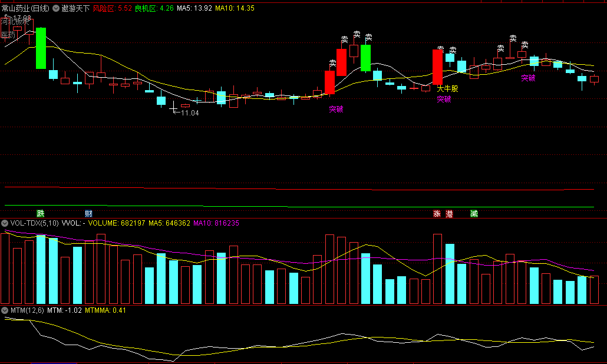Click the MTM: -1.02 value
The height and width of the screenshot is (364, 607).
pos(64,310)
